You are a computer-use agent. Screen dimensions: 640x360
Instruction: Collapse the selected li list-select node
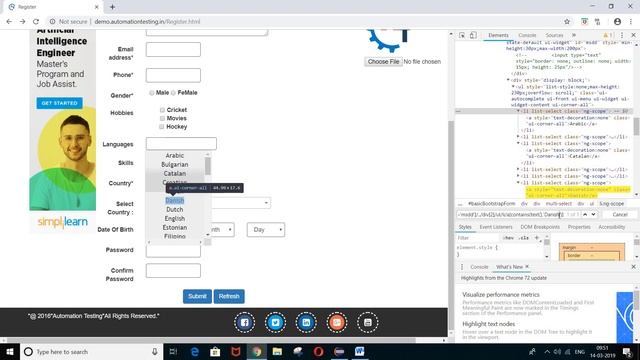pos(518,111)
